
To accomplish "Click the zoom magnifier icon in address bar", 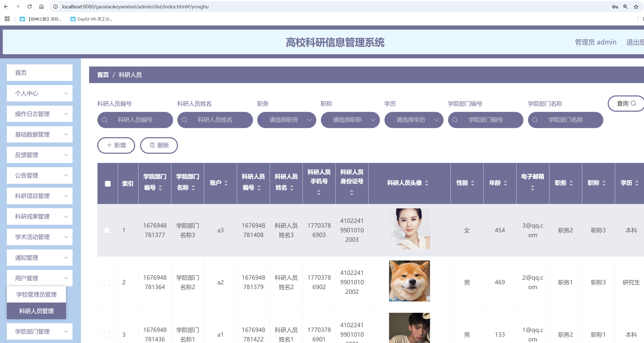I will click(x=625, y=7).
